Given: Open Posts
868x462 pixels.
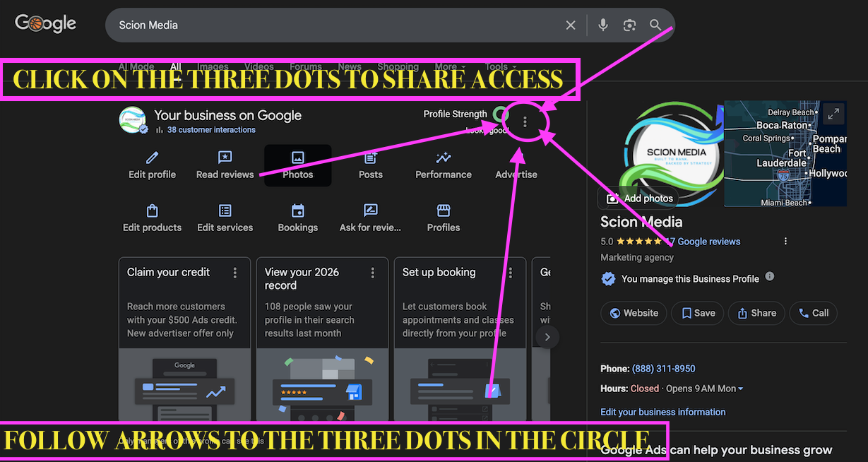Looking at the screenshot, I should point(371,165).
